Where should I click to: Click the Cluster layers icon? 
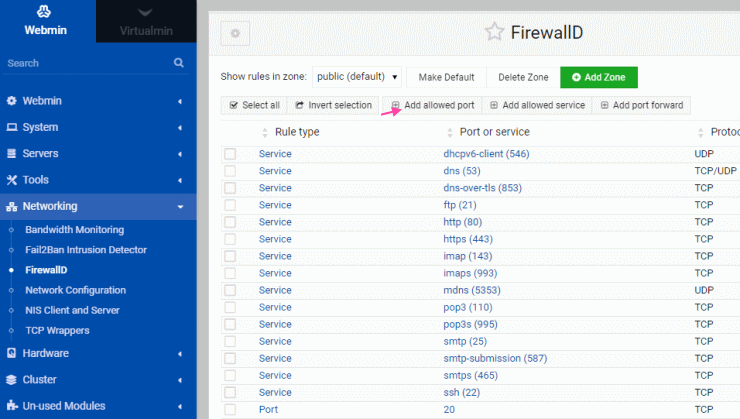(x=11, y=379)
